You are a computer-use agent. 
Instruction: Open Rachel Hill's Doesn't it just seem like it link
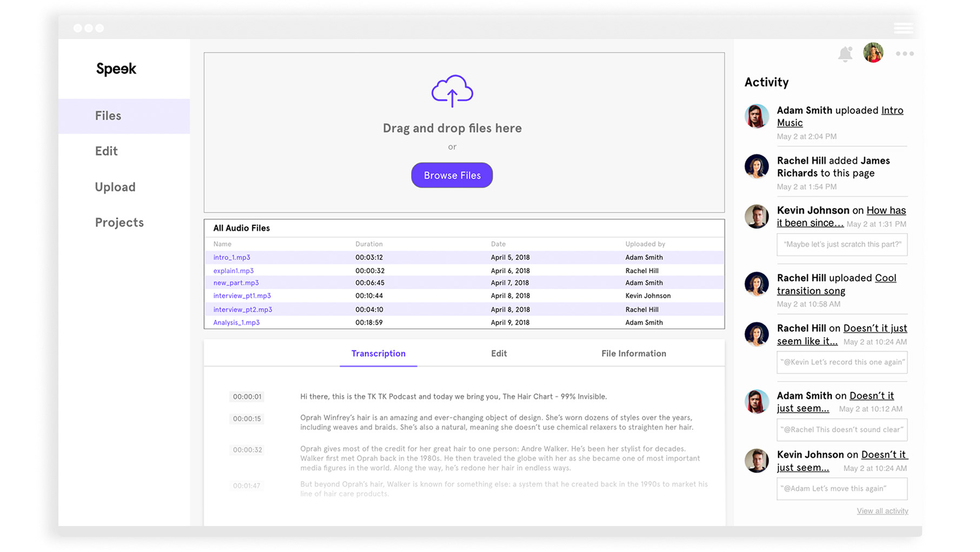pyautogui.click(x=842, y=334)
